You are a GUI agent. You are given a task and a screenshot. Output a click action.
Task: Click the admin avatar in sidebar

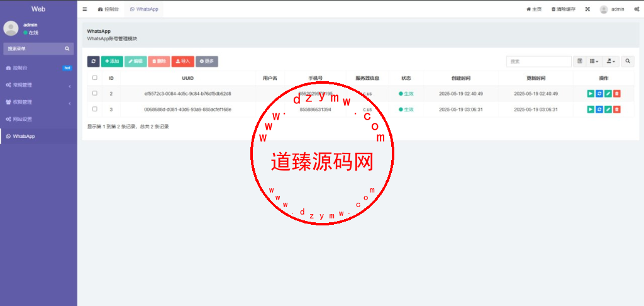coord(11,28)
